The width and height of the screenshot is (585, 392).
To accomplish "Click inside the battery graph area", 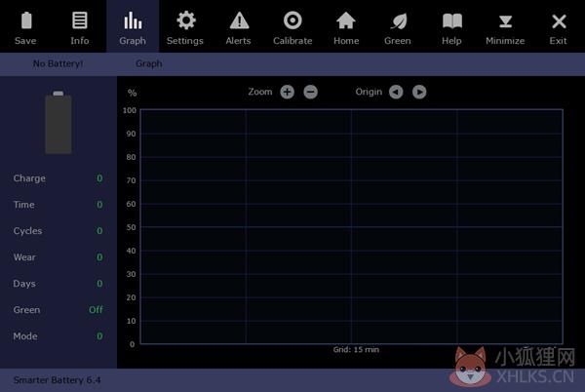I will [351, 226].
